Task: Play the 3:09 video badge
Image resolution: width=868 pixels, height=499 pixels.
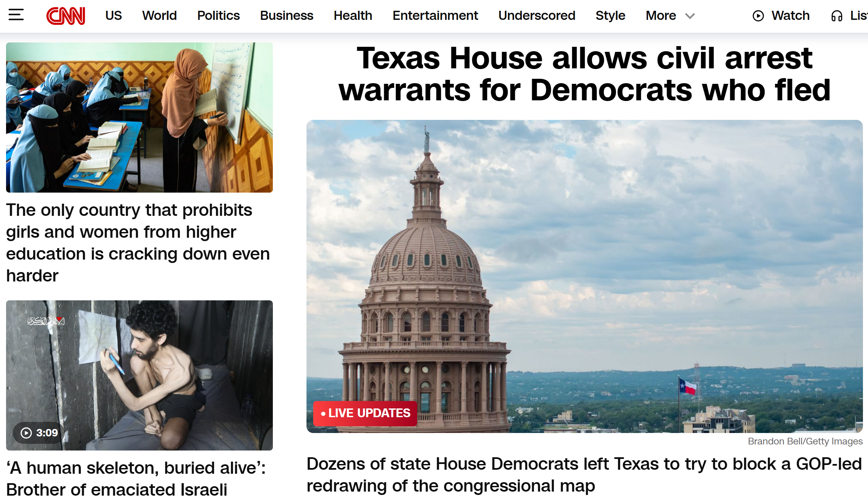Action: [39, 433]
